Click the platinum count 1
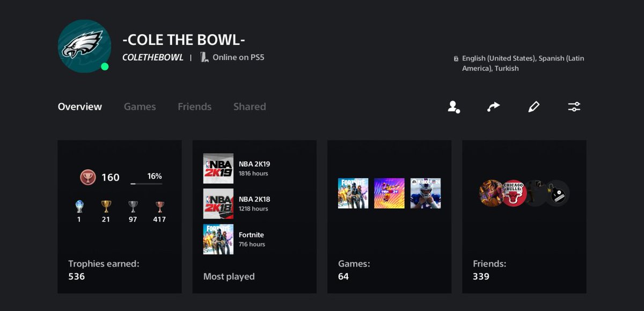This screenshot has width=644, height=311. click(79, 219)
